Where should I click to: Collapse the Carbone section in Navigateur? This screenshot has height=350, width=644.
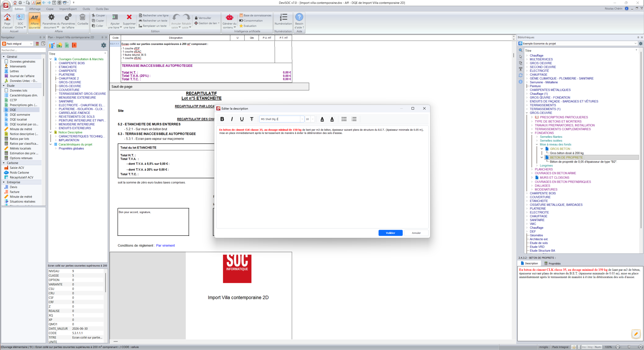pyautogui.click(x=4, y=163)
